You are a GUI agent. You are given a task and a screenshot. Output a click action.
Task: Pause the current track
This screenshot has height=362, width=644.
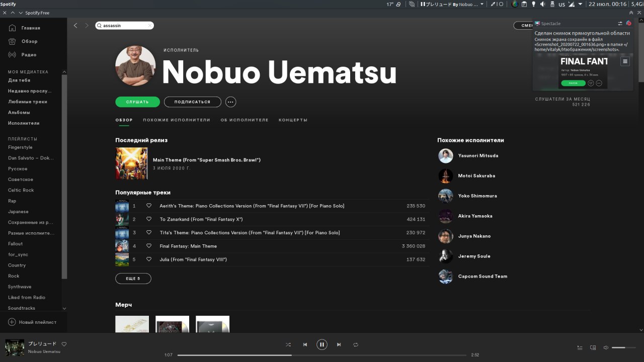322,344
